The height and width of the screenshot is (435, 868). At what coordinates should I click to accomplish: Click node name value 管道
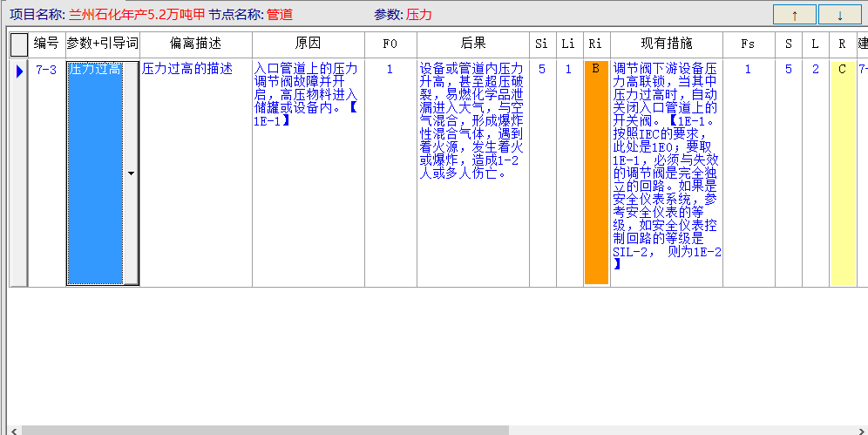point(280,15)
